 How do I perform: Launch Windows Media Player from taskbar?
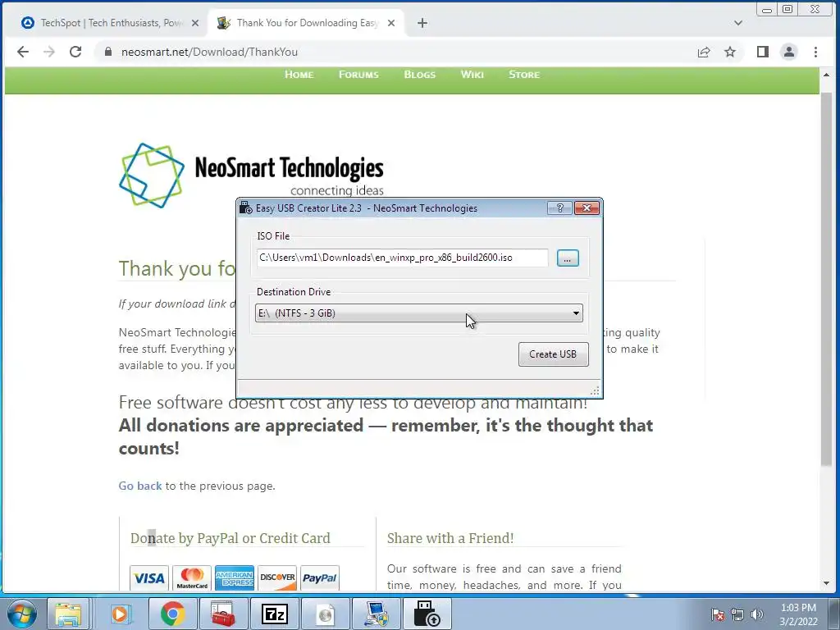click(x=121, y=614)
